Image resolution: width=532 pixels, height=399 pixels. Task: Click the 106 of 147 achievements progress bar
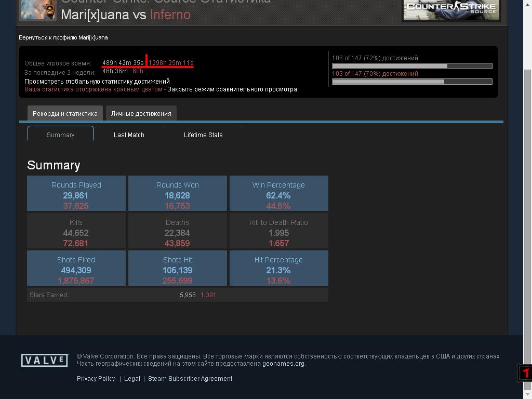click(412, 66)
